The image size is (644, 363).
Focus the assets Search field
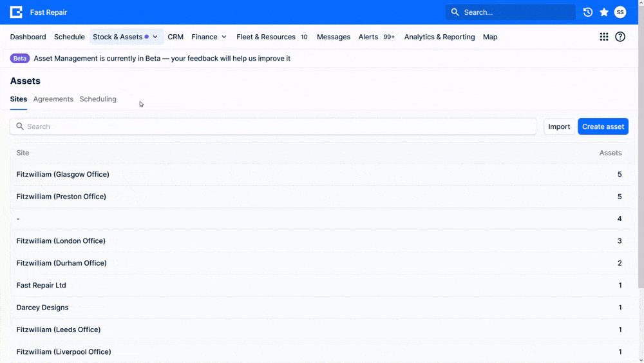[x=273, y=126]
